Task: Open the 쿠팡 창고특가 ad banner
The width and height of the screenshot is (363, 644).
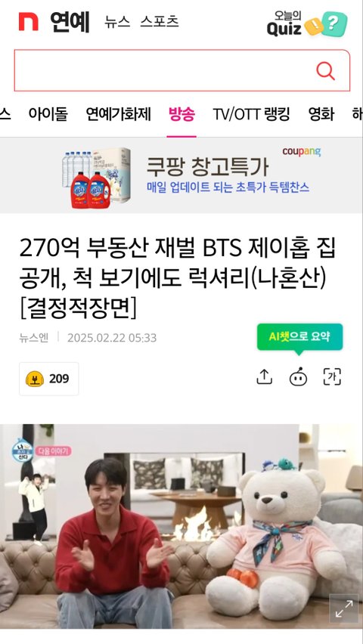Action: [181, 176]
